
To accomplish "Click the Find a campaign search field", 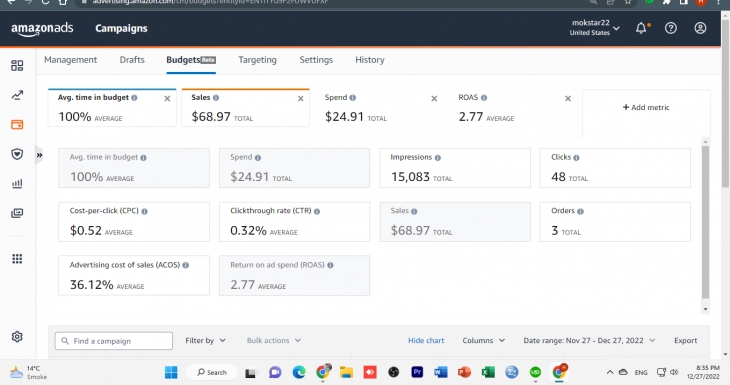I will tap(114, 341).
